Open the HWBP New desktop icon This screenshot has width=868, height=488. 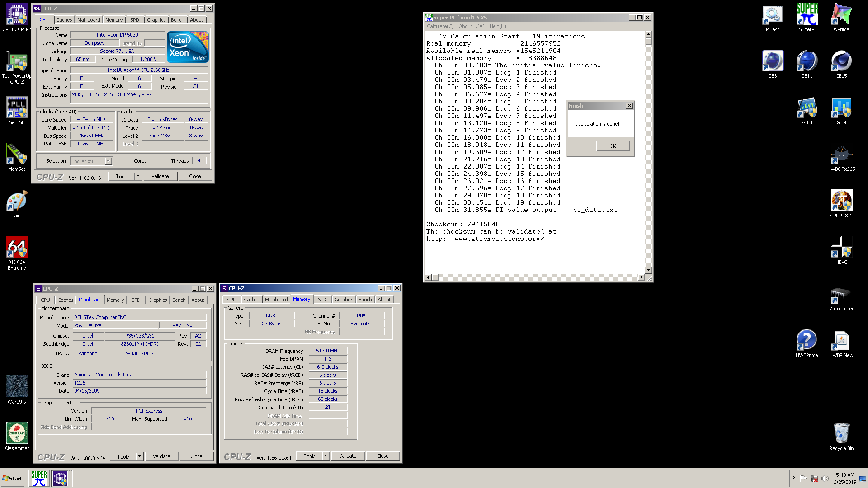[841, 344]
